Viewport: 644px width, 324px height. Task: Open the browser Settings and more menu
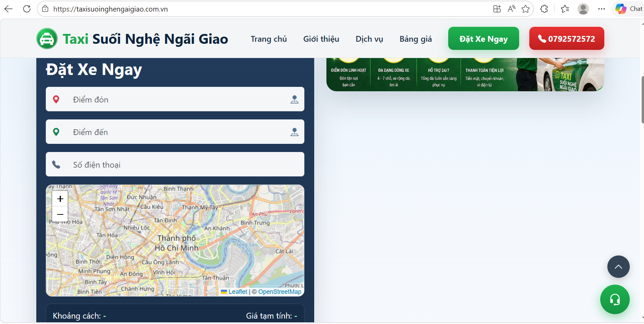[x=602, y=9]
